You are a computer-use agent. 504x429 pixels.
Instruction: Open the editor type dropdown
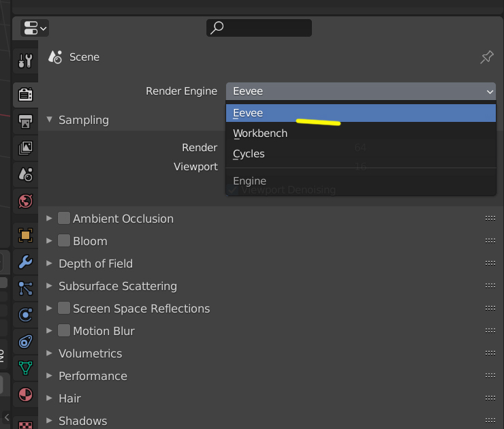click(35, 28)
